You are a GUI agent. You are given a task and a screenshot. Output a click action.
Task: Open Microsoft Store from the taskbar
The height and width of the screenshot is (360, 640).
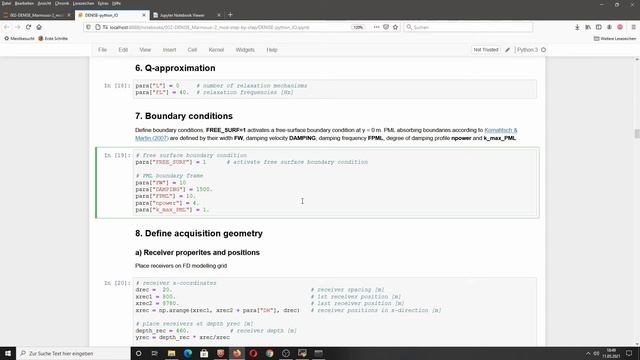click(x=204, y=353)
